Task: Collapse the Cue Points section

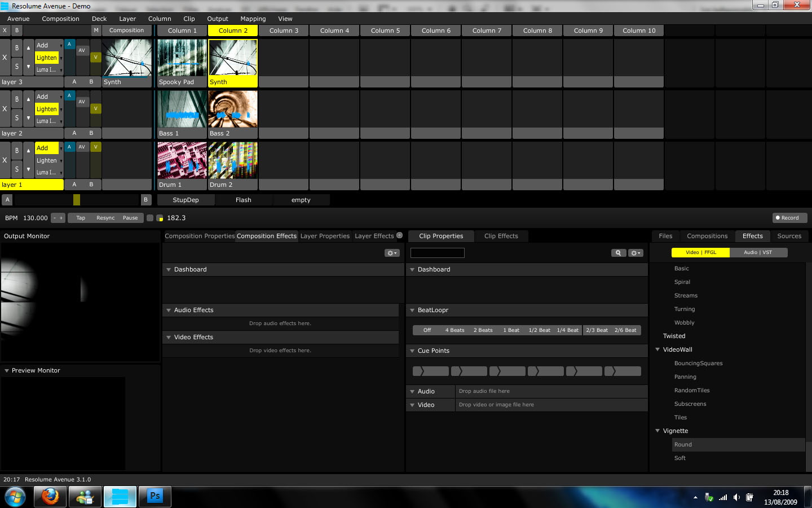Action: (x=412, y=351)
